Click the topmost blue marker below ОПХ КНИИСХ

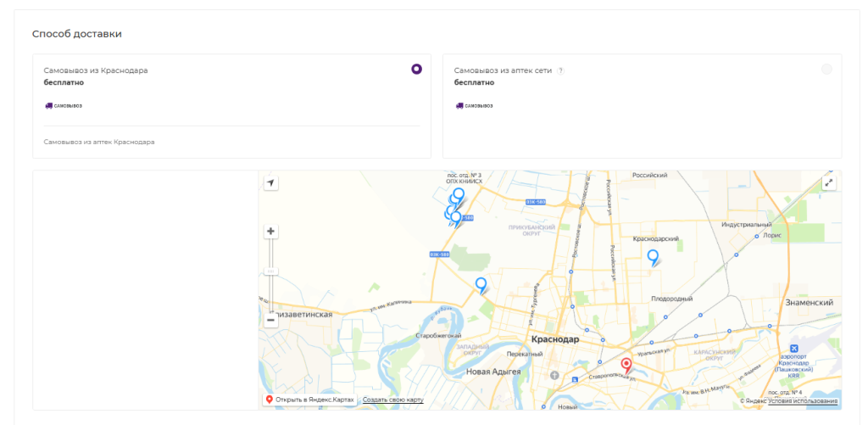pos(459,196)
